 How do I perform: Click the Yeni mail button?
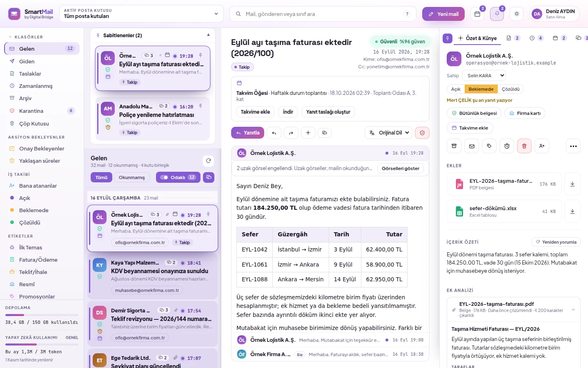(443, 14)
